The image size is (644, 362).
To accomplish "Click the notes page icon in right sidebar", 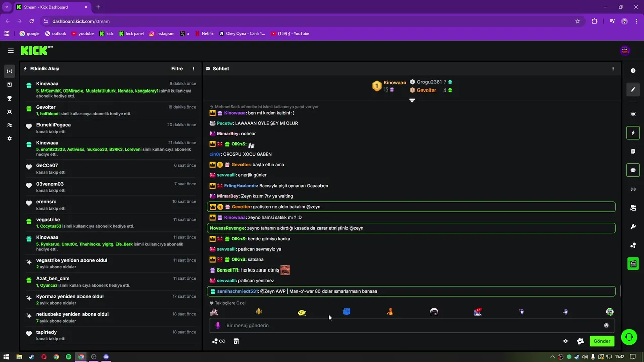I will (633, 151).
